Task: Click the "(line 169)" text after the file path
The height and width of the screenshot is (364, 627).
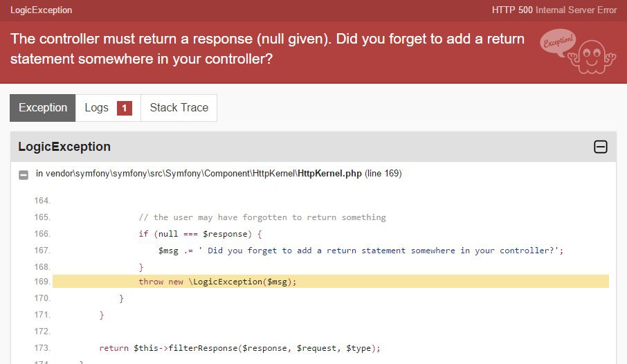Action: tap(383, 174)
